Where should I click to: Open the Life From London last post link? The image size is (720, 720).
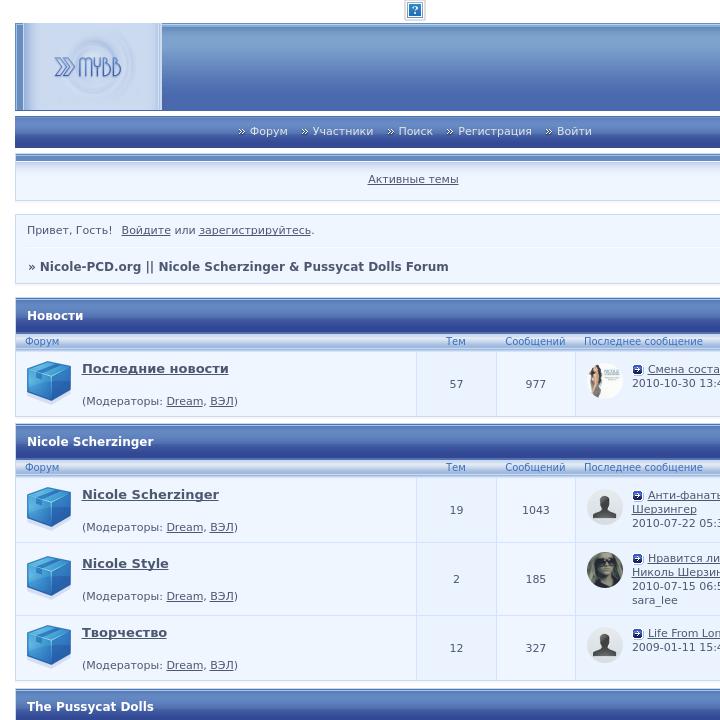click(684, 633)
